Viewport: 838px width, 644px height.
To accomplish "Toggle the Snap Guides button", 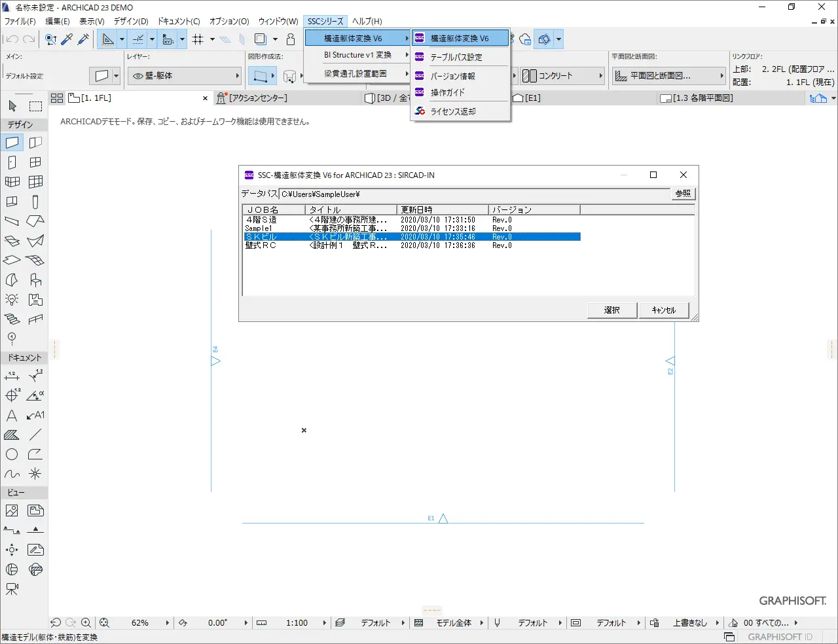I will coord(138,39).
